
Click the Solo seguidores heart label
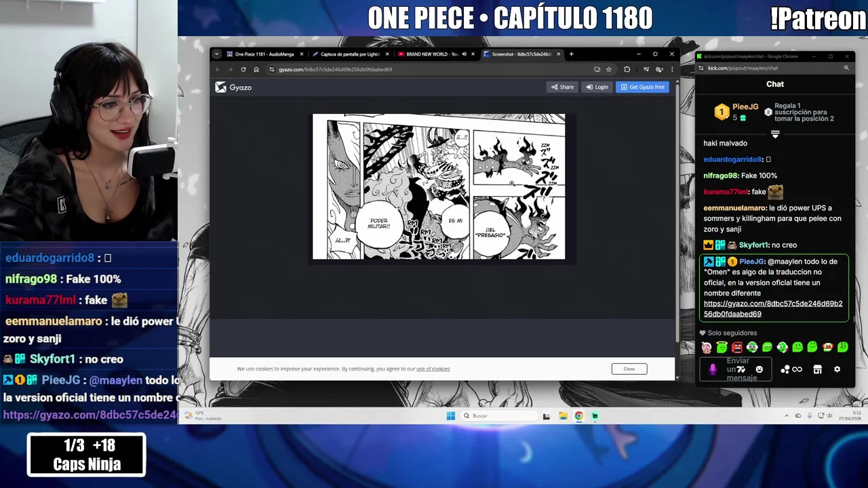point(728,333)
